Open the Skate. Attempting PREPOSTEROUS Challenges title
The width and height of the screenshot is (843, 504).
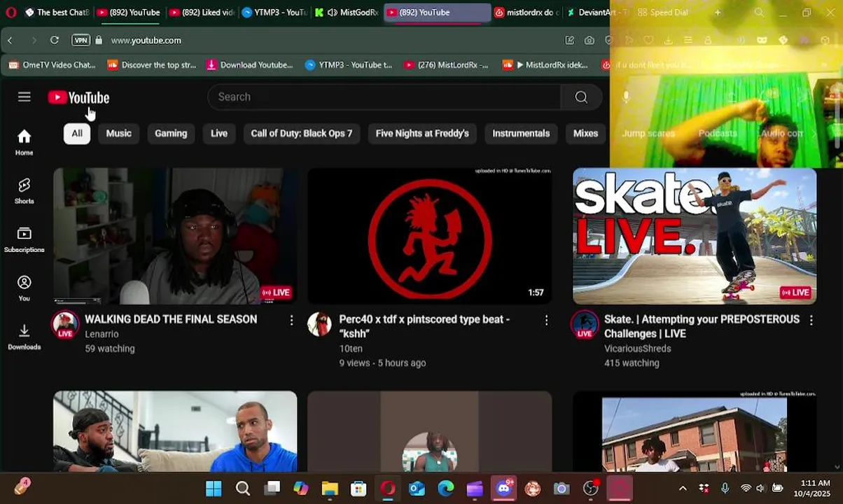(x=702, y=326)
